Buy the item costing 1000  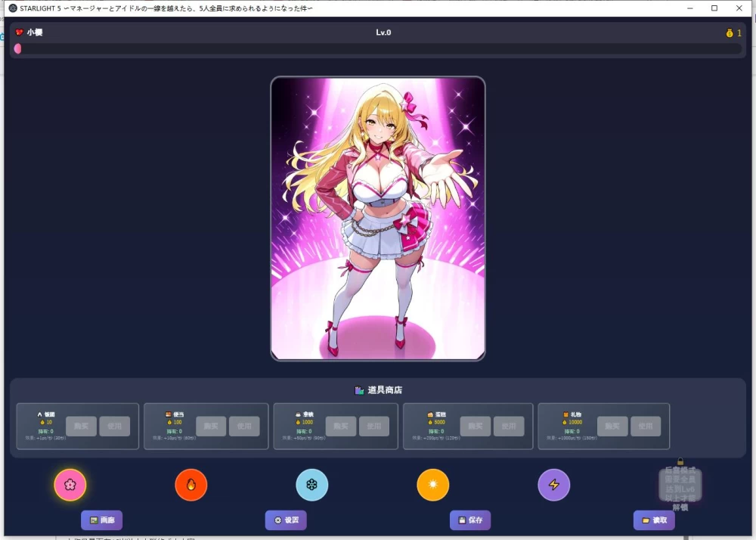341,427
